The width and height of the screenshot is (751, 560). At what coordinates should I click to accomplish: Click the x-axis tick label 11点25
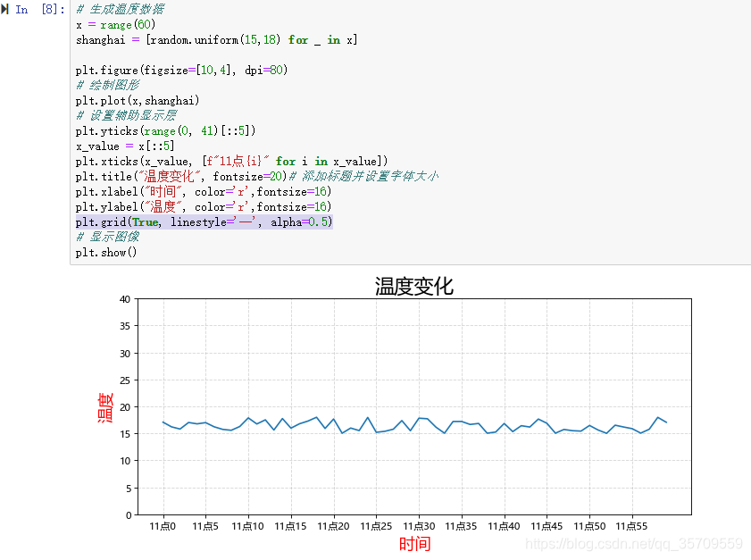376,526
